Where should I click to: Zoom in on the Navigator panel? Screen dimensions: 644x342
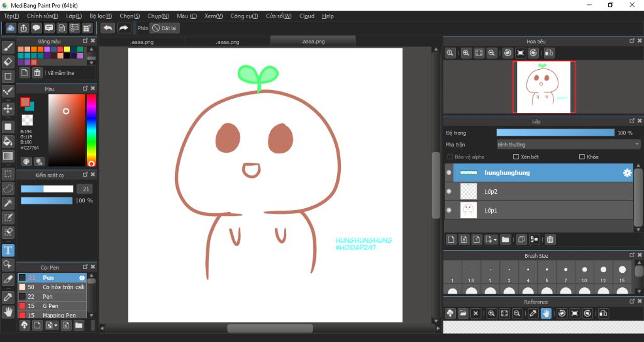(466, 53)
